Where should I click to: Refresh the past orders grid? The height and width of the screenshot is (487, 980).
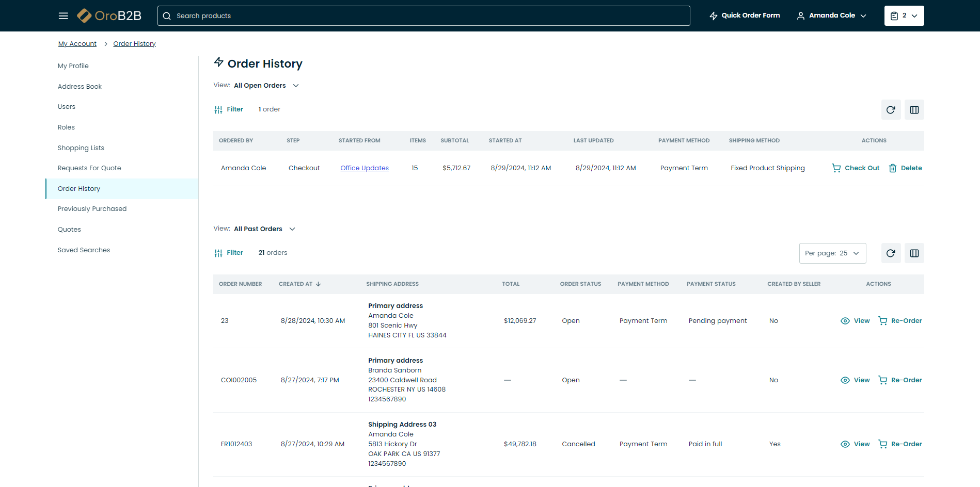pyautogui.click(x=891, y=253)
